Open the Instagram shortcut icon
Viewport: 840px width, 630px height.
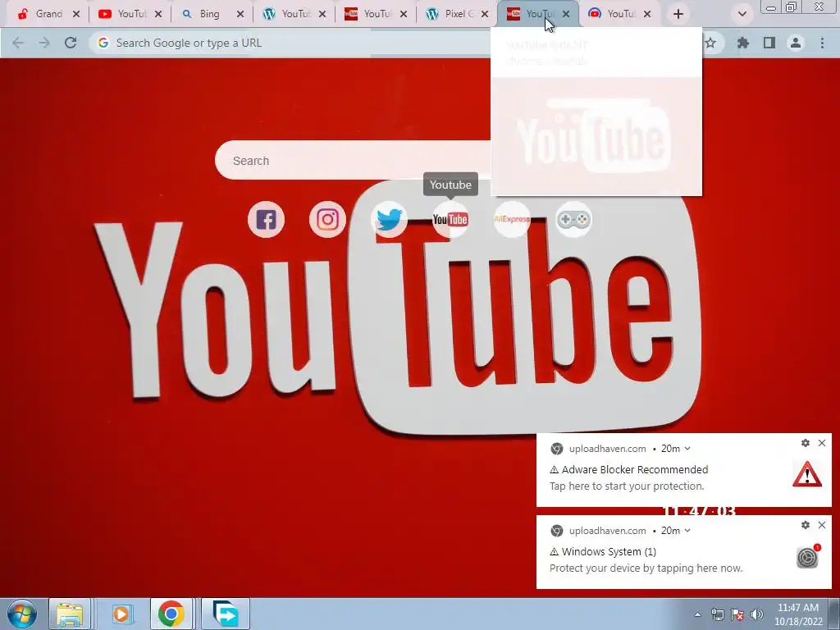coord(327,219)
